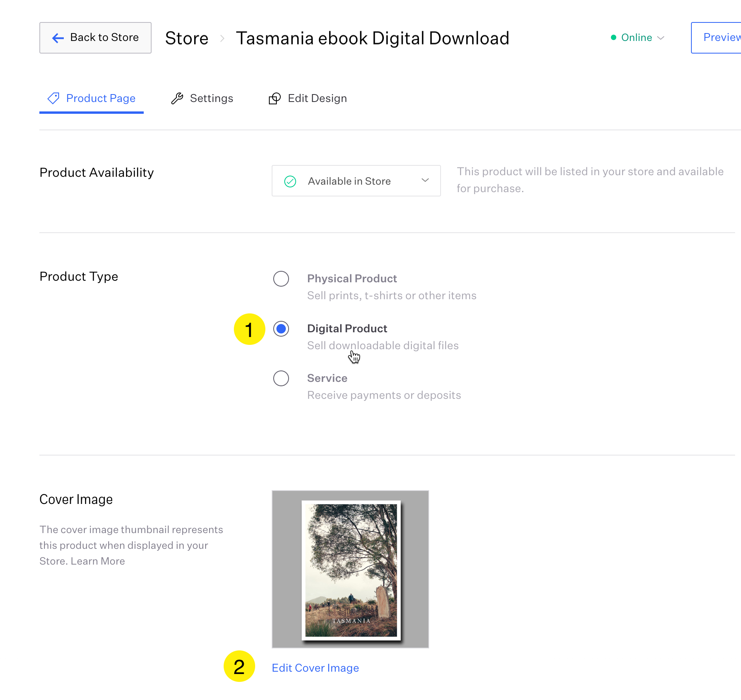This screenshot has height=700, width=741.
Task: Click the green checkmark availability icon
Action: click(290, 181)
